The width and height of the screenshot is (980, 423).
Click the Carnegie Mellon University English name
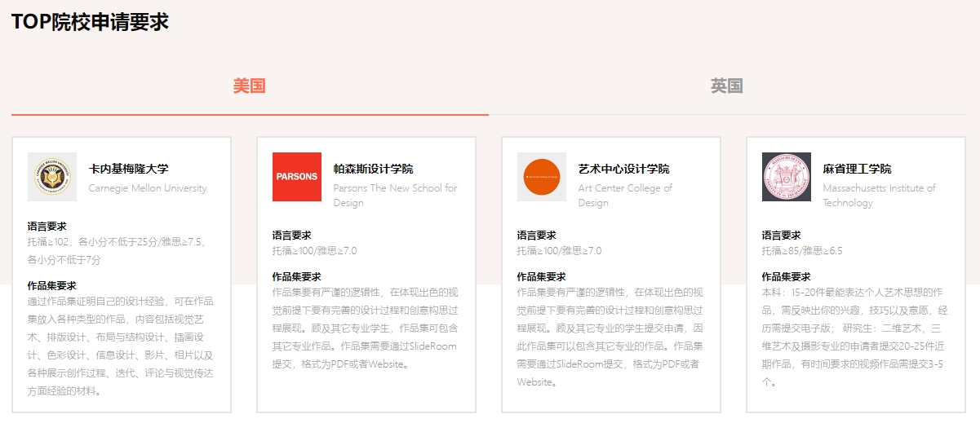click(x=148, y=188)
